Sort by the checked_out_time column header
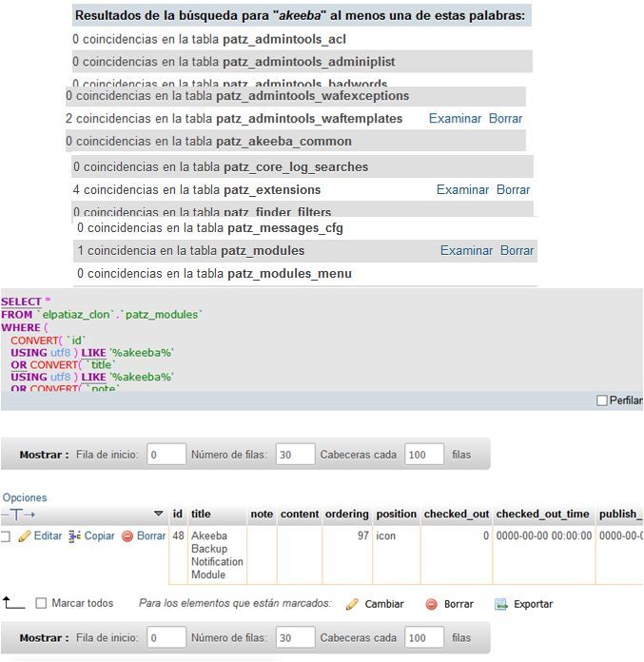644x662 pixels. pos(542,514)
